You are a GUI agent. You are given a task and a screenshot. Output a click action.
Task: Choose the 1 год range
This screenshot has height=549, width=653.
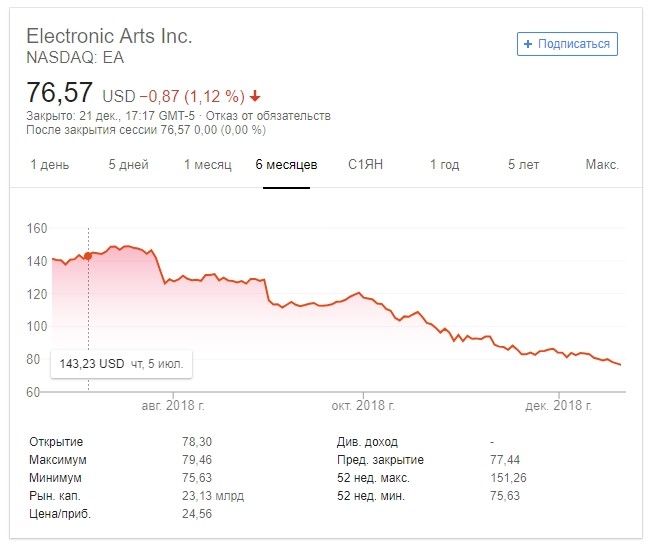pyautogui.click(x=444, y=165)
